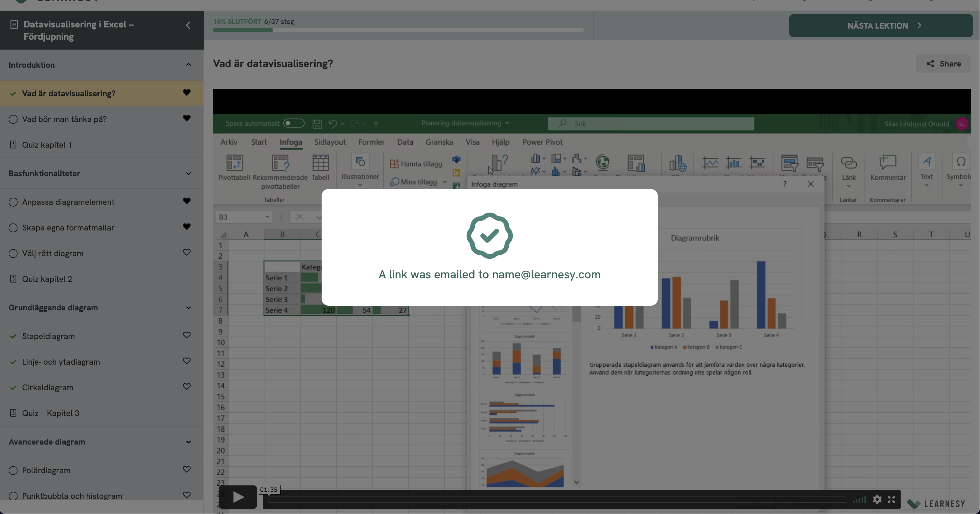Image resolution: width=980 pixels, height=514 pixels.
Task: Seek along the video progress bar
Action: (x=557, y=499)
